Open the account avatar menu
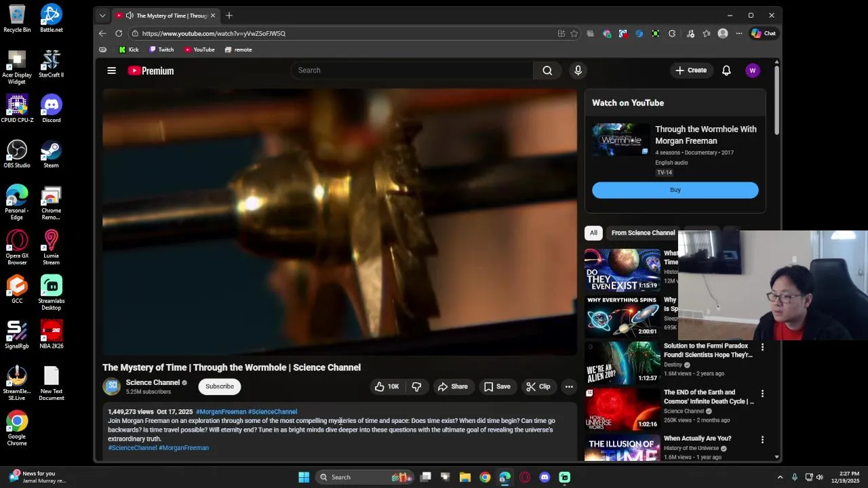The height and width of the screenshot is (488, 868). pyautogui.click(x=752, y=70)
